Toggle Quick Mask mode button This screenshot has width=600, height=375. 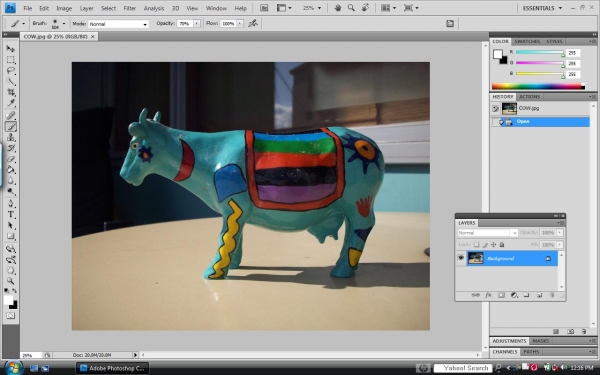[11, 316]
